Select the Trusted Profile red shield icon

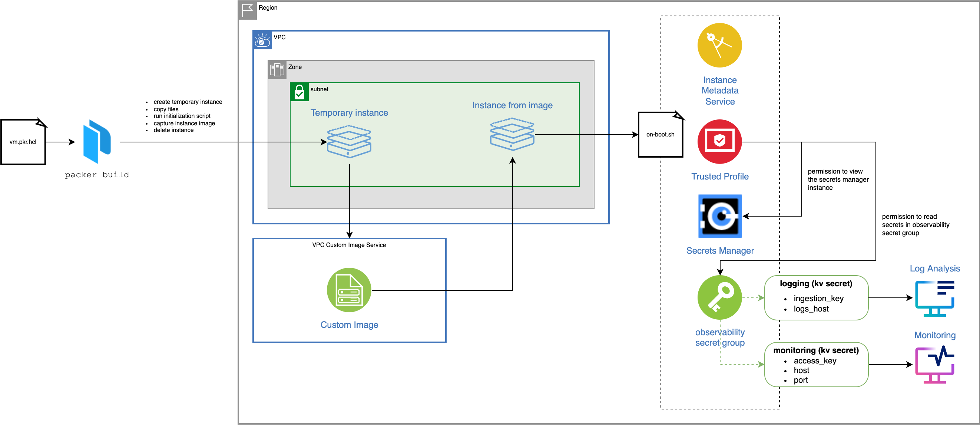point(719,142)
